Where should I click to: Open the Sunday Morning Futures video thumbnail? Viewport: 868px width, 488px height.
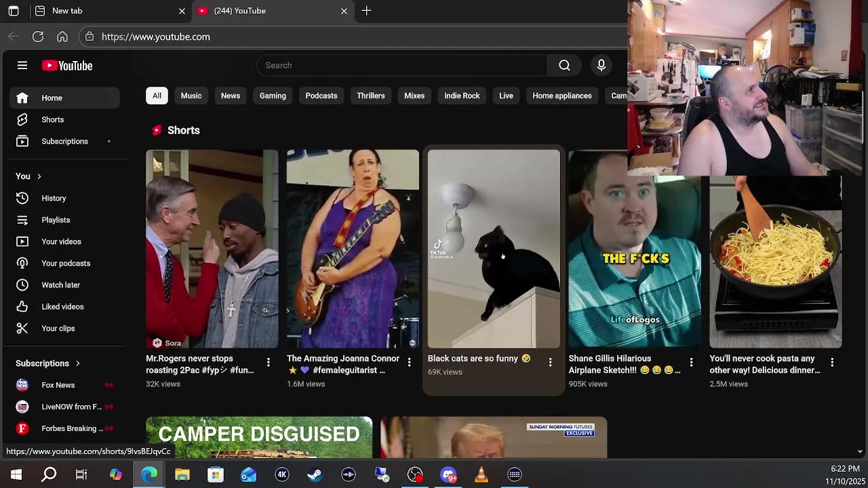[494, 438]
